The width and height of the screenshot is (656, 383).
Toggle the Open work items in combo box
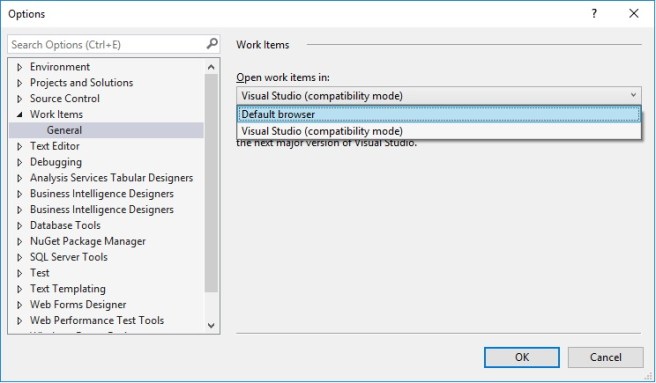click(x=438, y=96)
